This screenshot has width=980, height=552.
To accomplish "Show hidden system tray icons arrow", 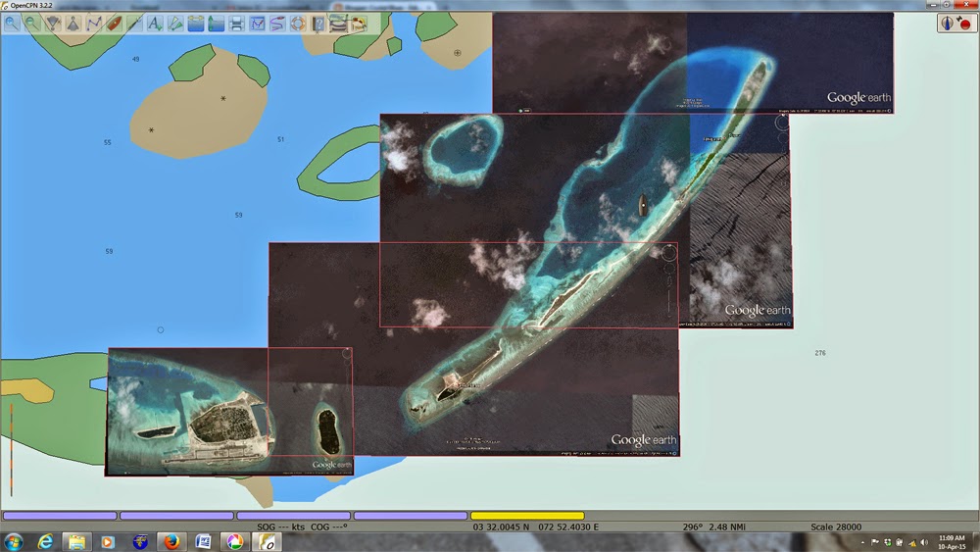I will click(x=862, y=542).
